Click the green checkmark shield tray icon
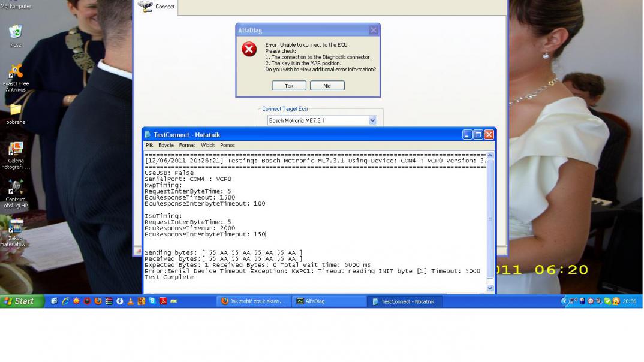644x362 pixels. (x=608, y=301)
